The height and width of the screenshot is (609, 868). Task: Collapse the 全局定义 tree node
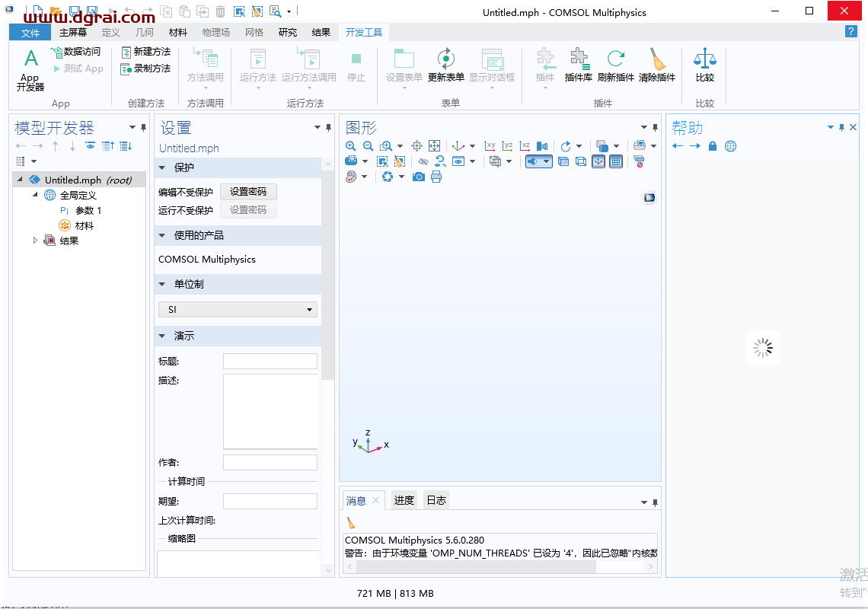point(35,194)
